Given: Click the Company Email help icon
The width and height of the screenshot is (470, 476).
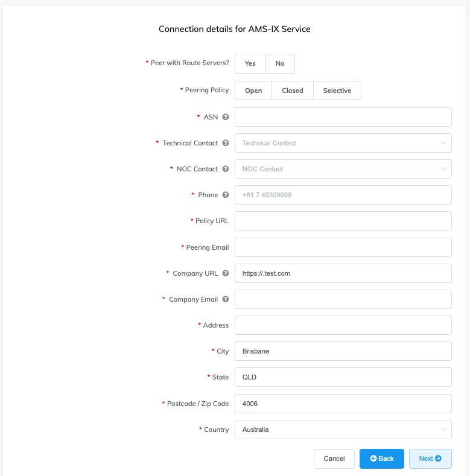Looking at the screenshot, I should pos(226,299).
